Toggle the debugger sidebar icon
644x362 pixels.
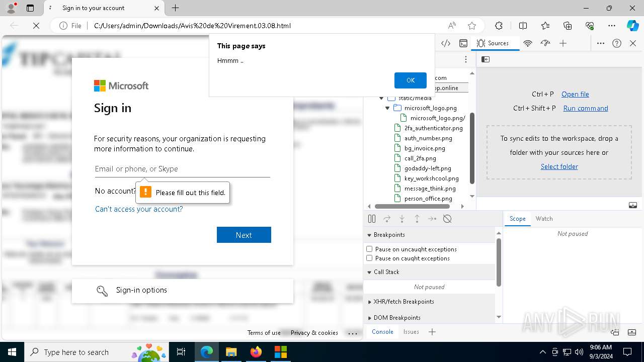pos(633,205)
